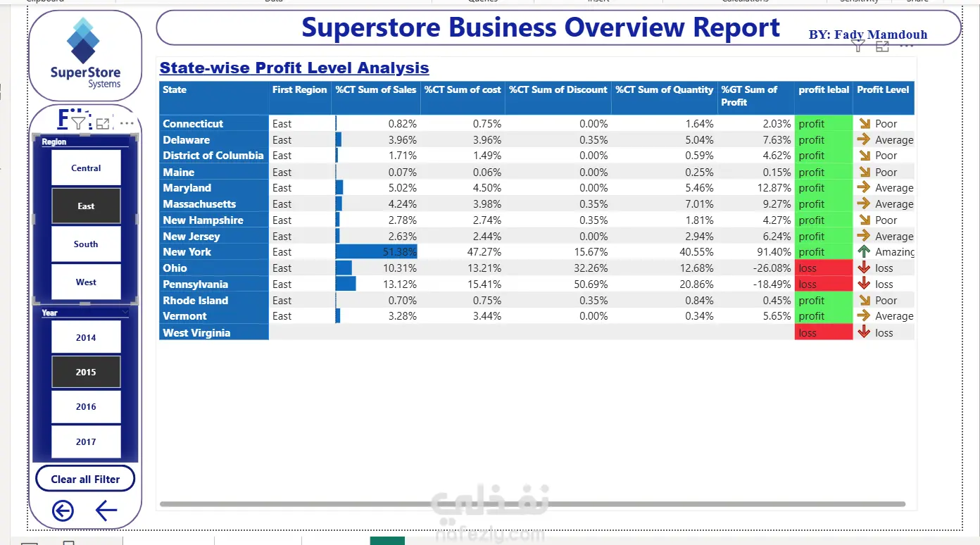Select the West region slicer tile
The width and height of the screenshot is (980, 545).
point(86,282)
